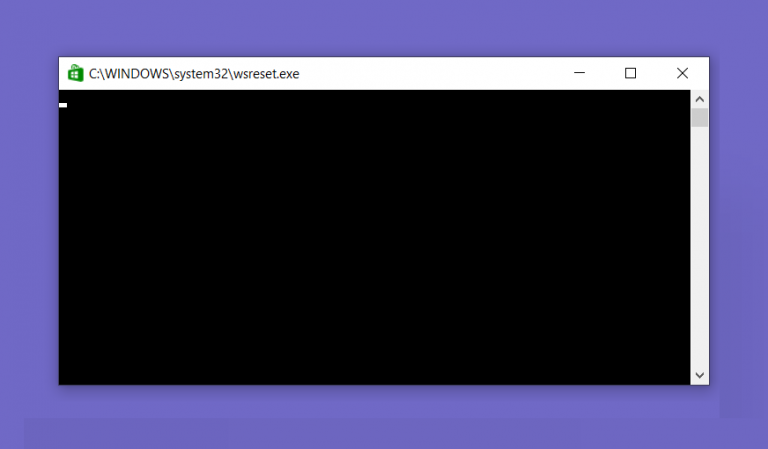
Task: Click the scrollbar up arrow
Action: 699,99
